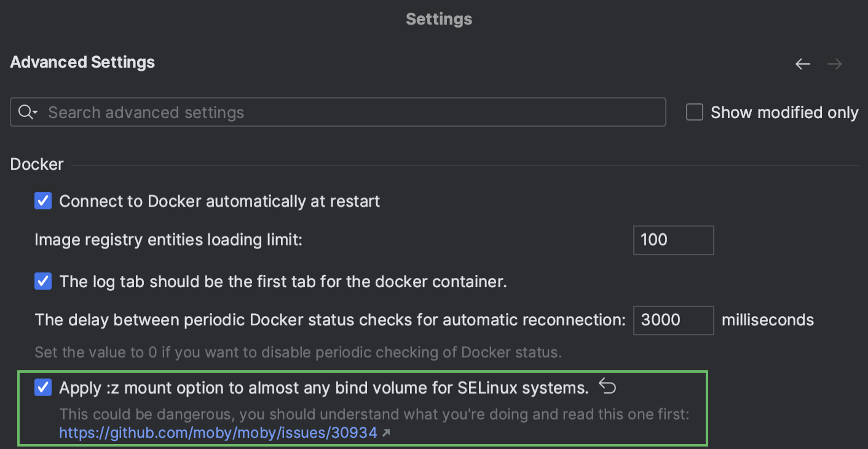Revert the :z mount setting with the undo icon
Image resolution: width=868 pixels, height=449 pixels.
coord(606,386)
